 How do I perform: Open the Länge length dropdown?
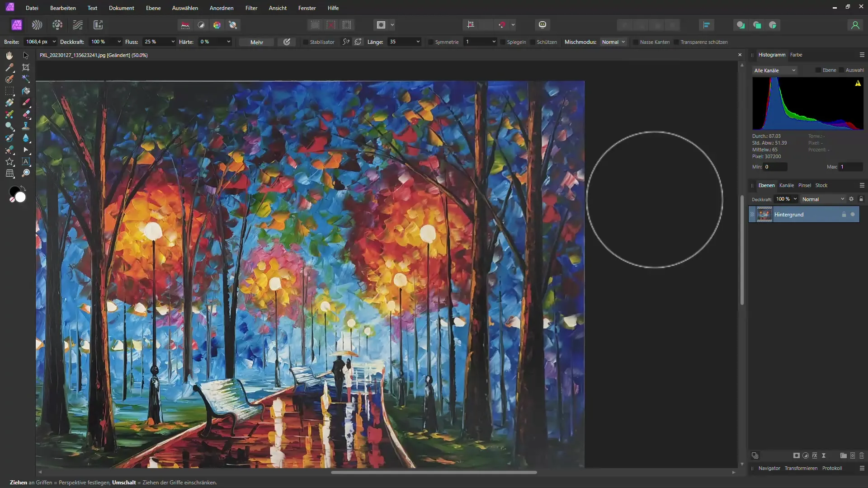pos(418,42)
